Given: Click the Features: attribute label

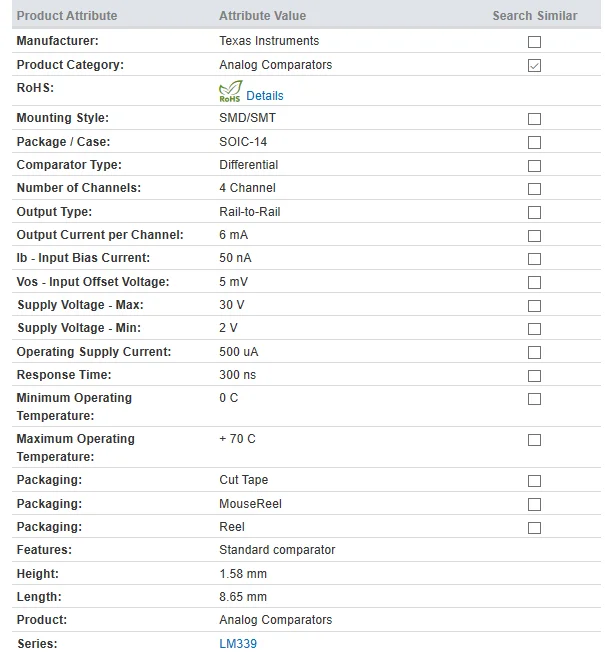Looking at the screenshot, I should pyautogui.click(x=44, y=550).
